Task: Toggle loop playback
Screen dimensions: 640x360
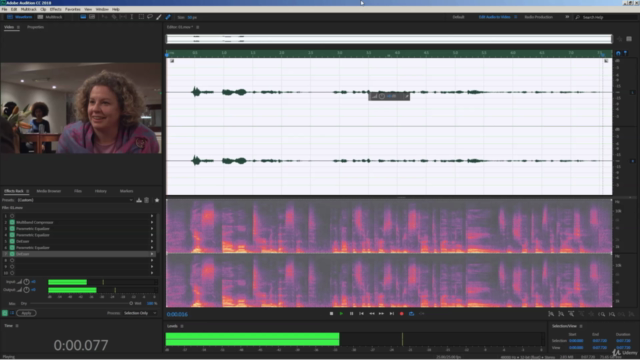Action: pyautogui.click(x=411, y=313)
